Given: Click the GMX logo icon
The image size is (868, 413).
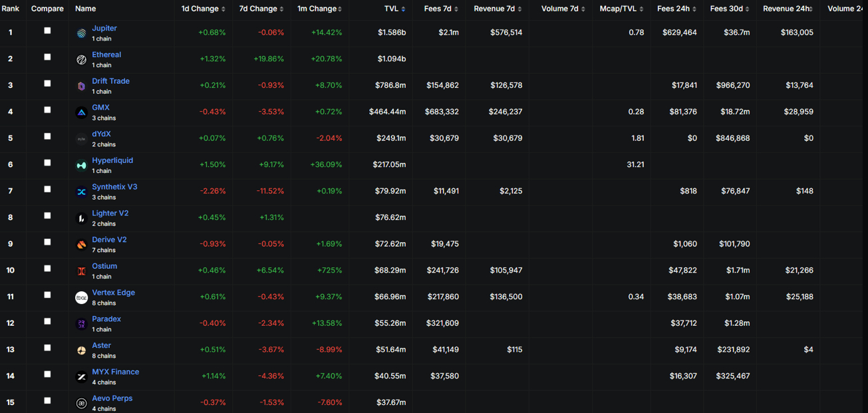Looking at the screenshot, I should pos(81,112).
